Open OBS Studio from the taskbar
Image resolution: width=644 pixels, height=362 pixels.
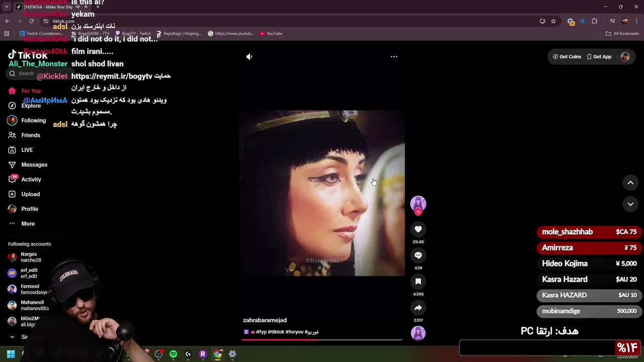point(158,354)
